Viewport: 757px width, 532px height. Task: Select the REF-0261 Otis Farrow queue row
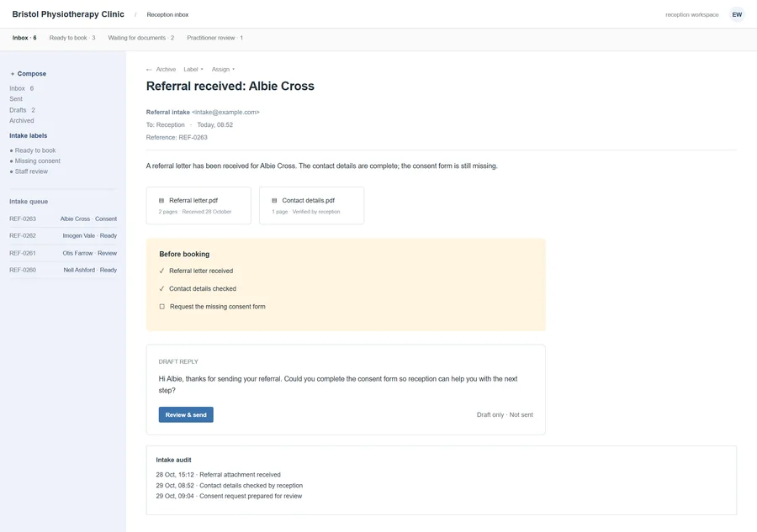point(63,253)
